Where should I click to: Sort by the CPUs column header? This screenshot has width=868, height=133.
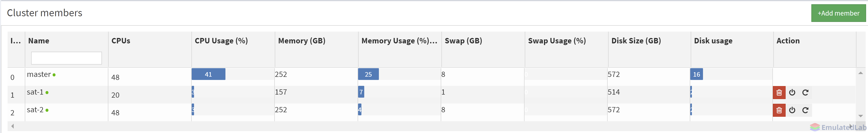point(121,41)
